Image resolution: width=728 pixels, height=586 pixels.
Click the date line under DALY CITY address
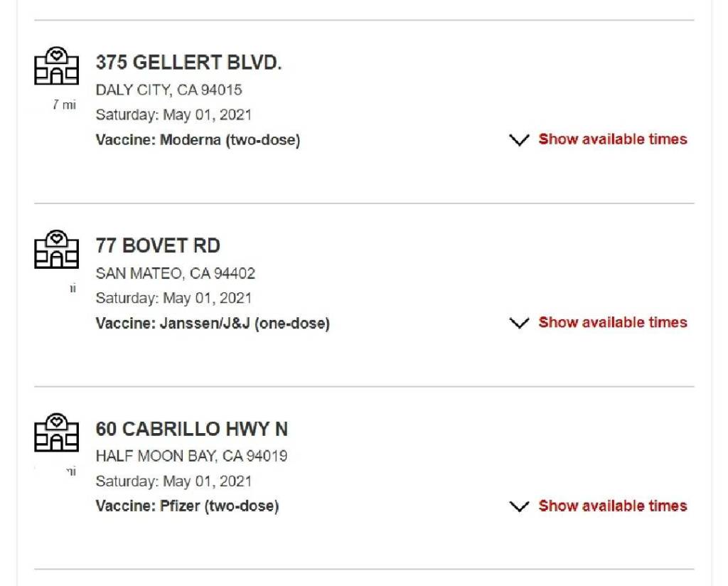click(x=173, y=114)
